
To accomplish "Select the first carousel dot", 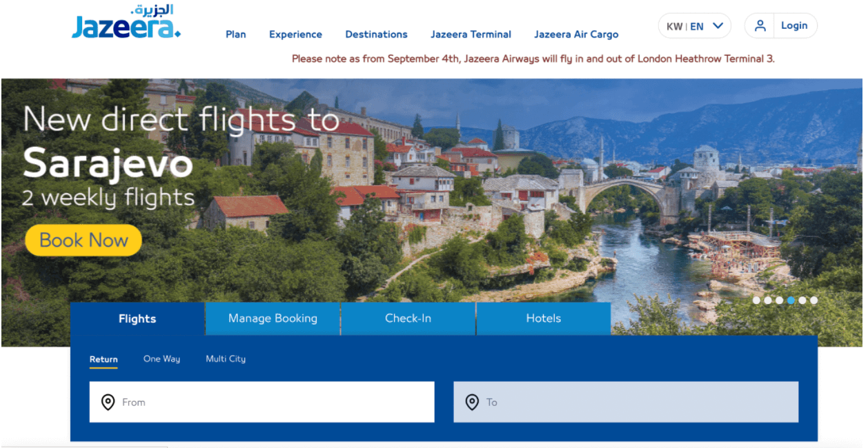I will point(756,300).
